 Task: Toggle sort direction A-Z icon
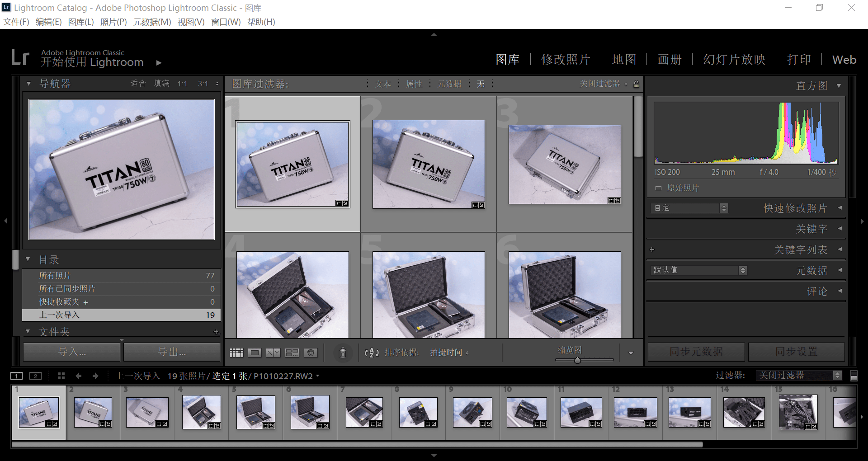371,353
